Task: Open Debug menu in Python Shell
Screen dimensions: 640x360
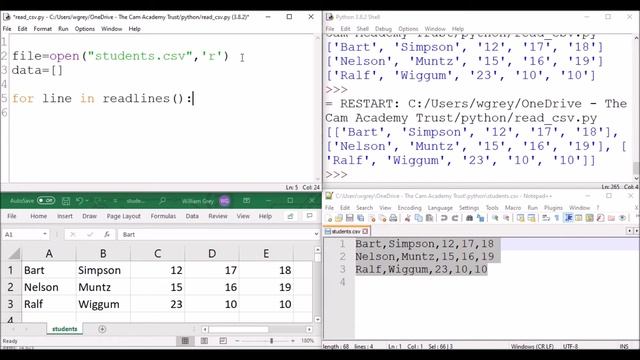Action: (383, 29)
